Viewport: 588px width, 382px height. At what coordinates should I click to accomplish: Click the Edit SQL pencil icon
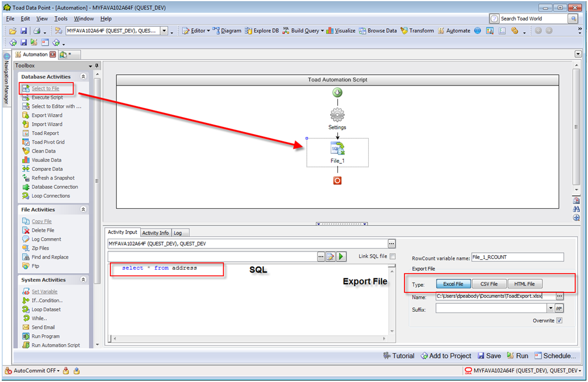[x=330, y=257]
